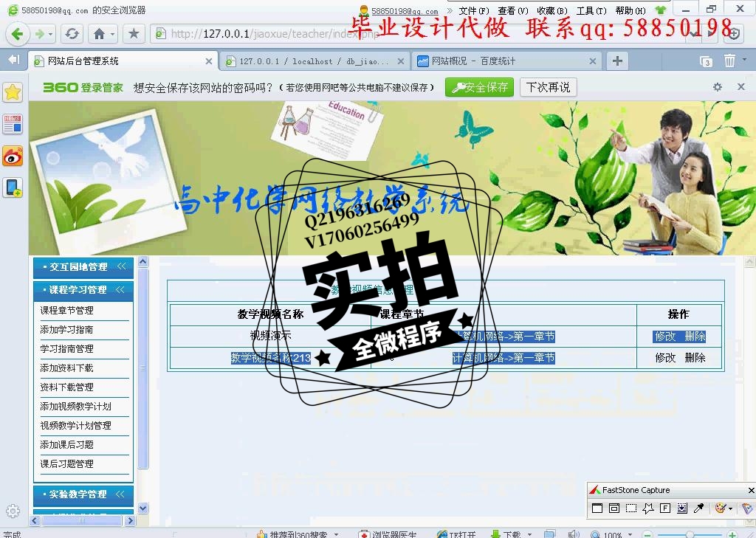Open 添加视频教学计划 link
The height and width of the screenshot is (538, 756).
click(76, 407)
